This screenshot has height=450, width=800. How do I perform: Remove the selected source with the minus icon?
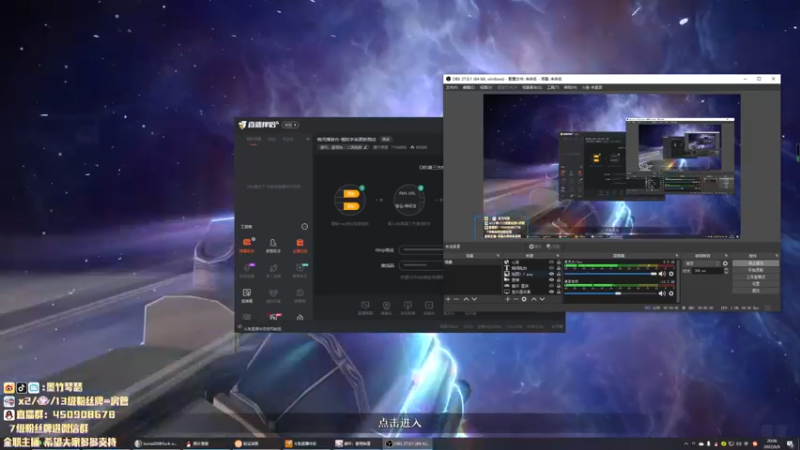516,299
